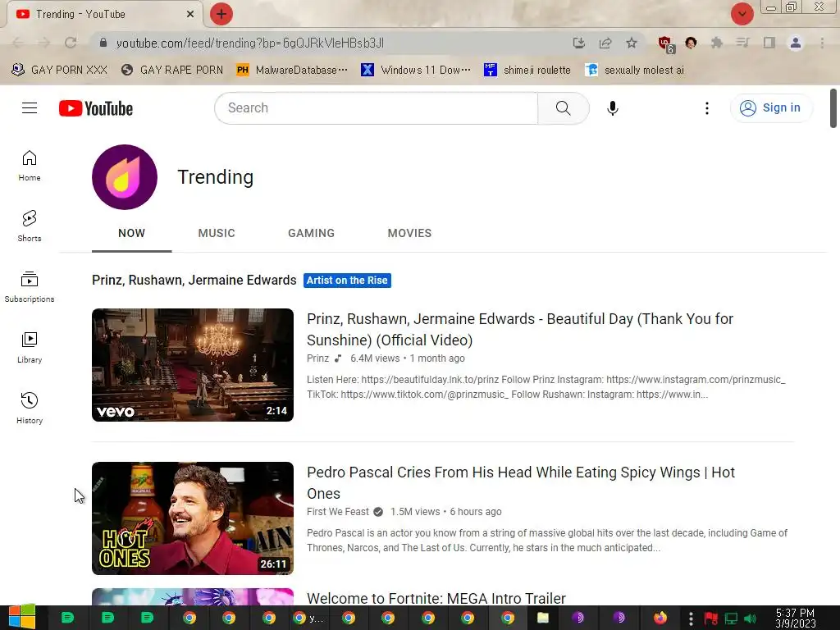Click the install app icon in address bar
840x630 pixels.
pos(578,43)
